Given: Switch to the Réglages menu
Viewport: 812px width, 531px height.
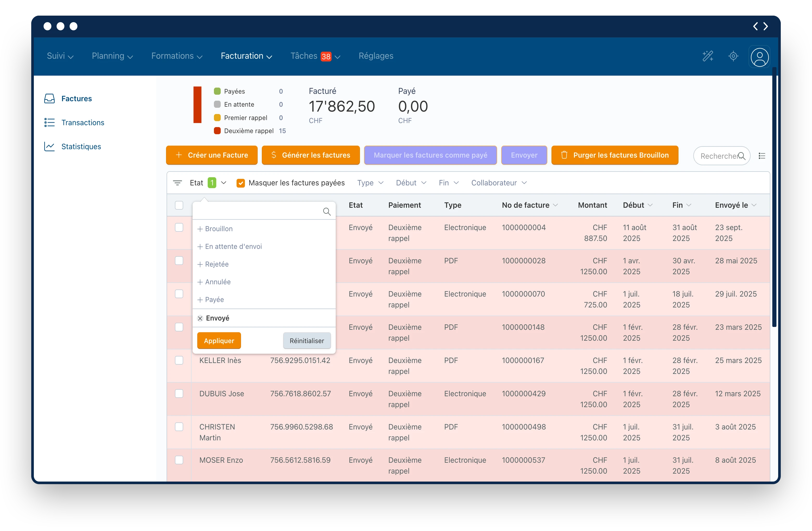Looking at the screenshot, I should tap(376, 56).
